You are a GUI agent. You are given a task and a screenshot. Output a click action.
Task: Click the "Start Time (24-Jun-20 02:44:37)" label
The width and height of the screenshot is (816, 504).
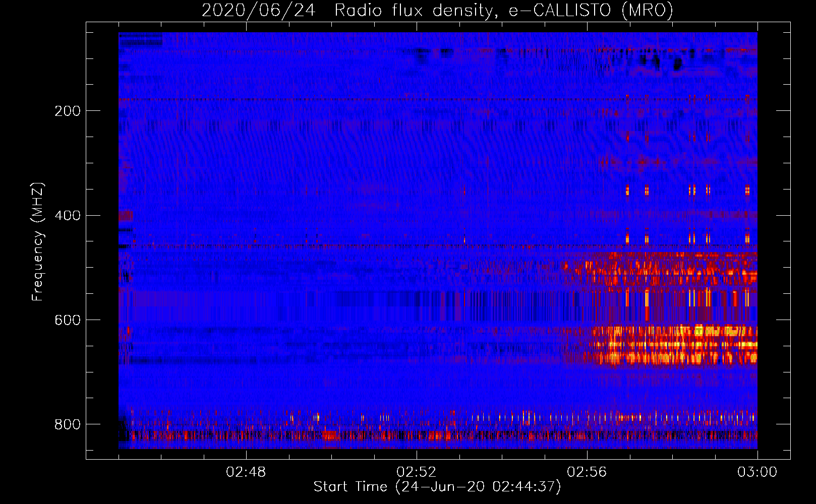(x=437, y=487)
